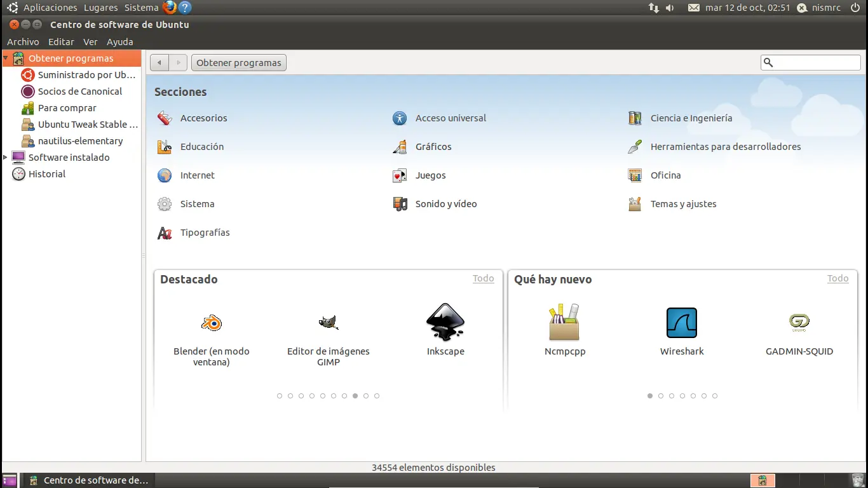Select second dot in Qué hay nuevo carousel

point(661,396)
